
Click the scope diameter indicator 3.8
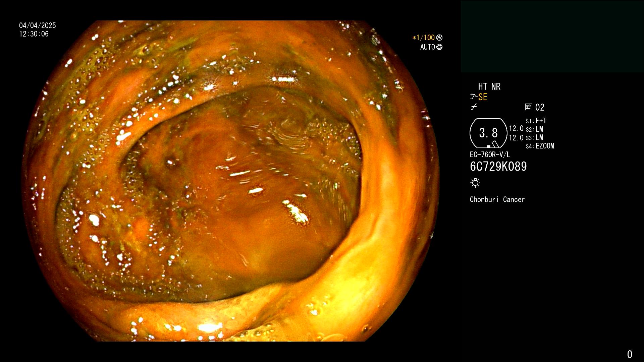[x=488, y=133]
